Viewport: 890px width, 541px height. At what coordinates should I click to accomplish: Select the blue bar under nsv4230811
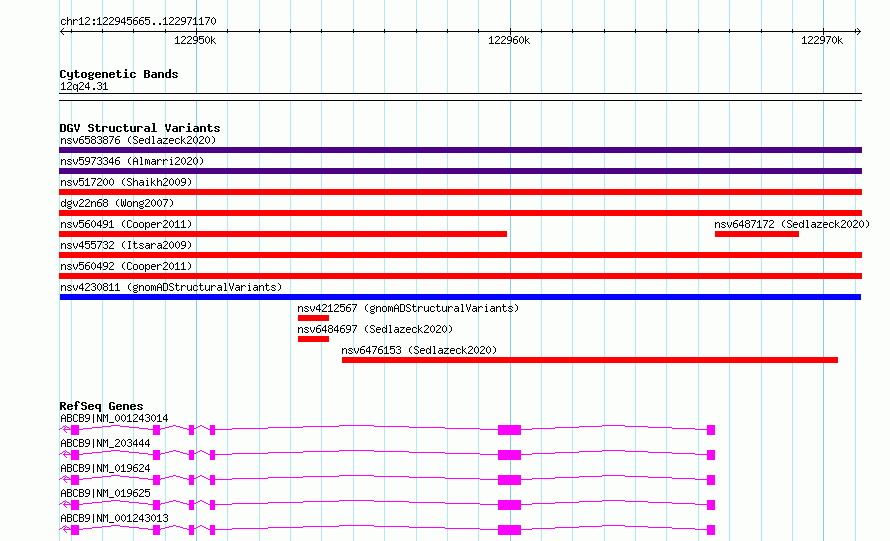(460, 297)
